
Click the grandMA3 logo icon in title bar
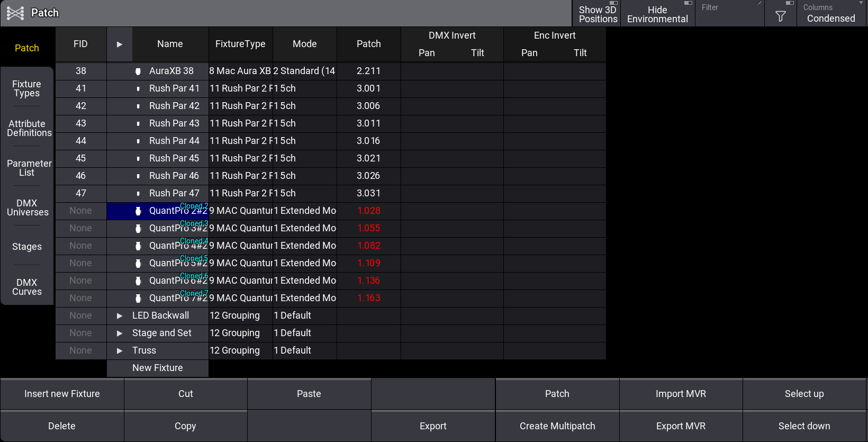(15, 13)
